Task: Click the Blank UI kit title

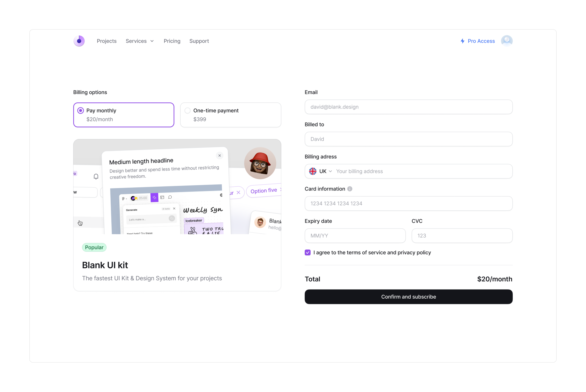Action: pos(105,265)
